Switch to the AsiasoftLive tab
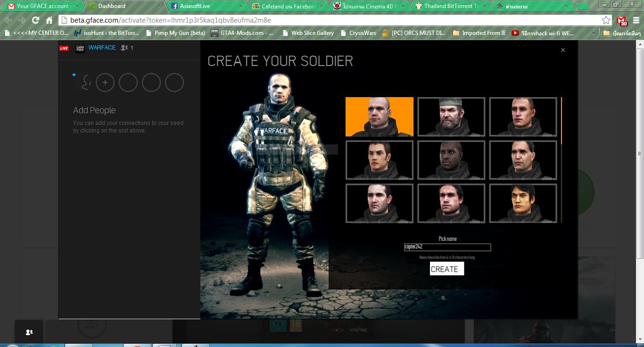The image size is (644, 347). (x=207, y=6)
